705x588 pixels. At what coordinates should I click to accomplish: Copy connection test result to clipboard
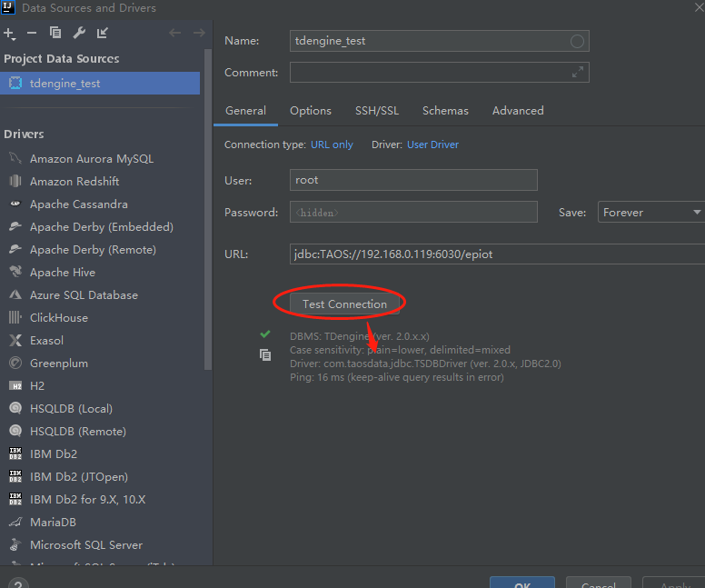point(265,355)
